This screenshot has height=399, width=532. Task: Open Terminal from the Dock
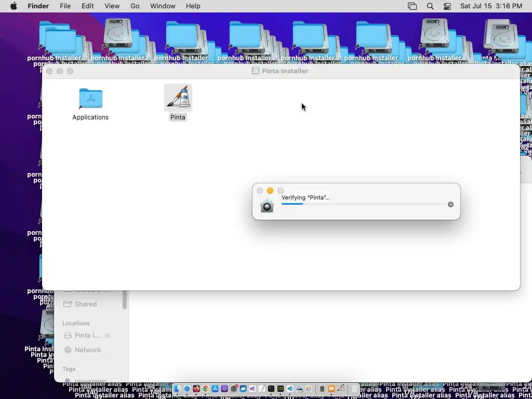tap(271, 389)
